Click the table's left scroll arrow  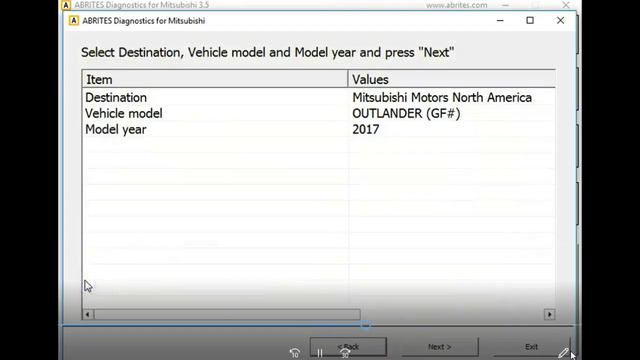(x=88, y=314)
